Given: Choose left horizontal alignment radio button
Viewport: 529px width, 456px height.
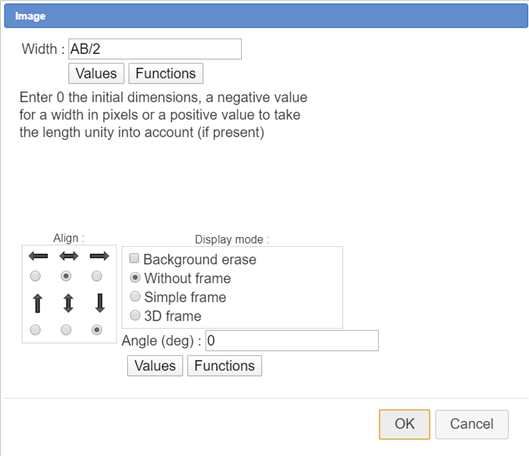Looking at the screenshot, I should pos(35,276).
